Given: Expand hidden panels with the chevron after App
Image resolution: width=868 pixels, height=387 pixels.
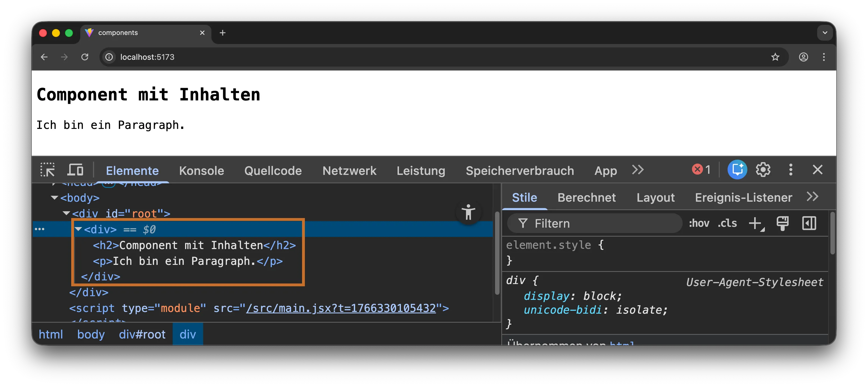Looking at the screenshot, I should (x=637, y=170).
